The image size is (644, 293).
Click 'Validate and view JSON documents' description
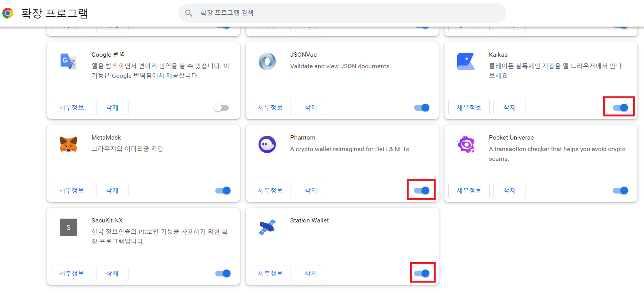point(340,66)
